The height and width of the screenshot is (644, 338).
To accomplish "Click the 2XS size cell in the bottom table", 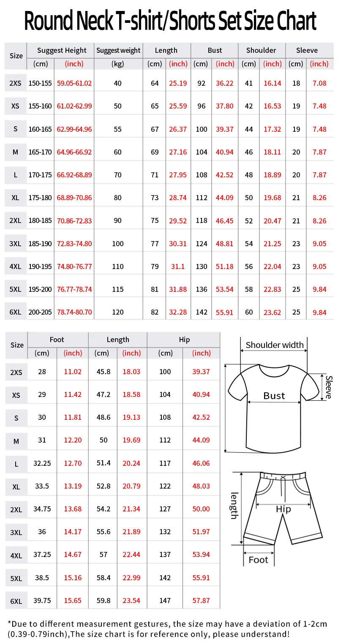I will tap(16, 372).
